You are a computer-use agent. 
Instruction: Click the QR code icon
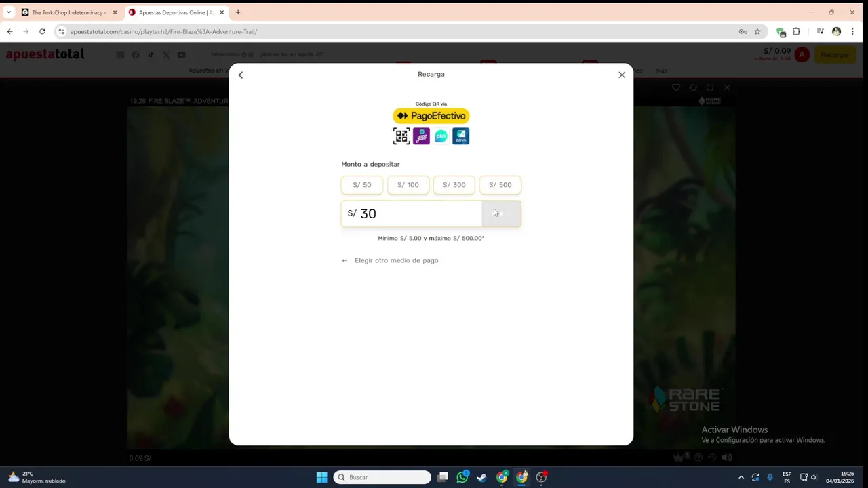click(401, 136)
